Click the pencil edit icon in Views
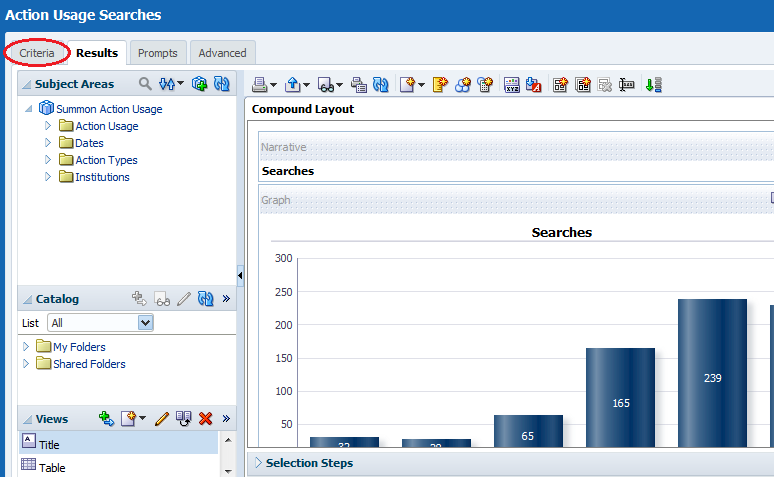774x477 pixels. point(162,419)
